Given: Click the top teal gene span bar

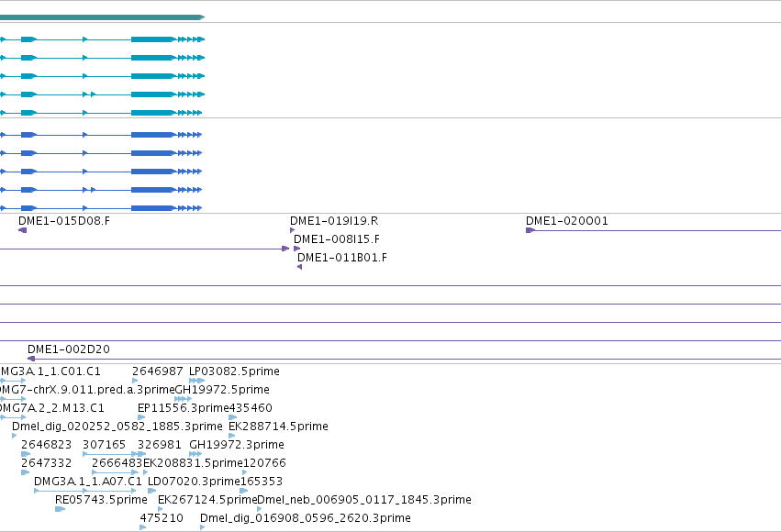Looking at the screenshot, I should tap(102, 17).
